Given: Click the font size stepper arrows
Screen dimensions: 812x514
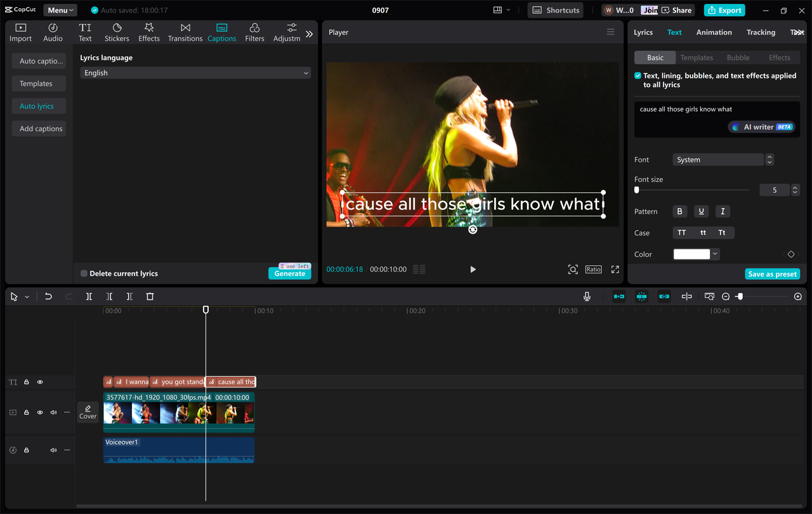Looking at the screenshot, I should coord(795,190).
